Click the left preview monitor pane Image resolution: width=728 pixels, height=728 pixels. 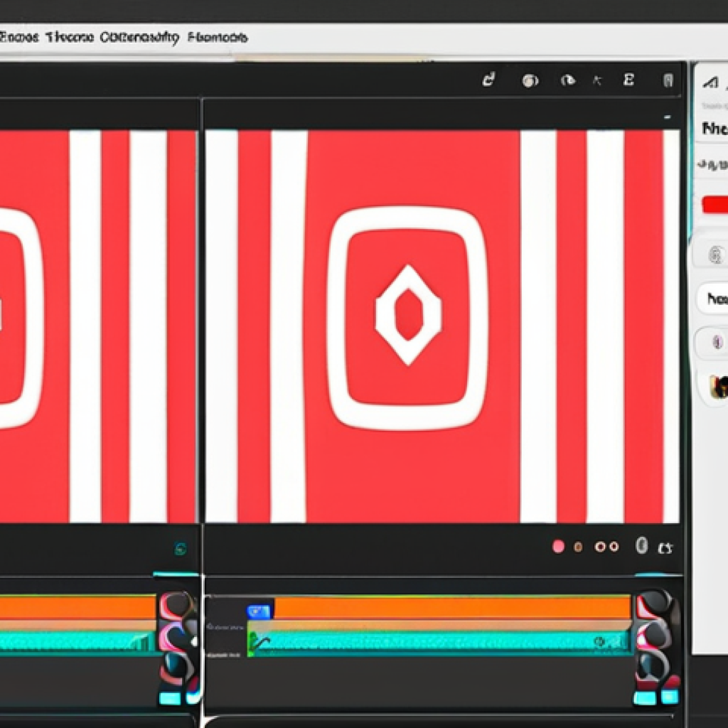[x=98, y=326]
